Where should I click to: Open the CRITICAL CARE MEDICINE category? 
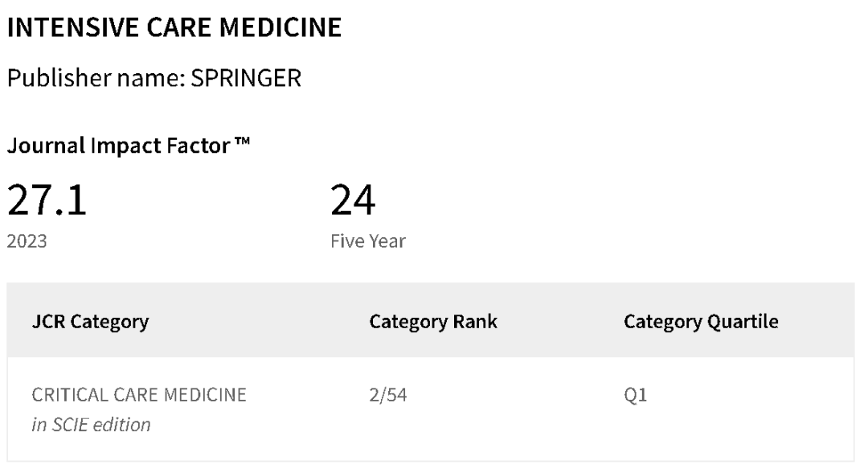pos(139,397)
